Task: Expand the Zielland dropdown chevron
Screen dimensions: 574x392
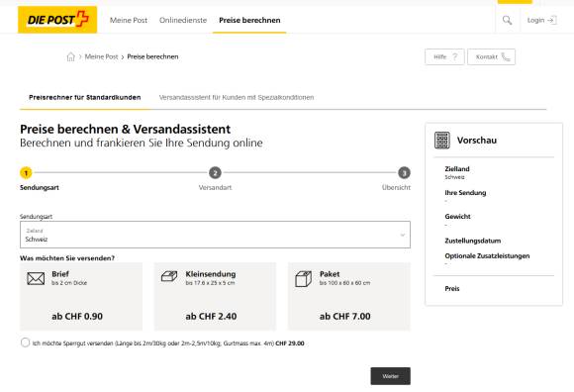Action: pyautogui.click(x=403, y=235)
